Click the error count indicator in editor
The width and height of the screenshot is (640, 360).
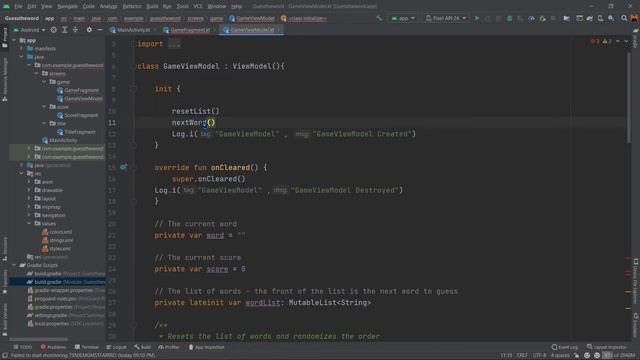click(595, 41)
